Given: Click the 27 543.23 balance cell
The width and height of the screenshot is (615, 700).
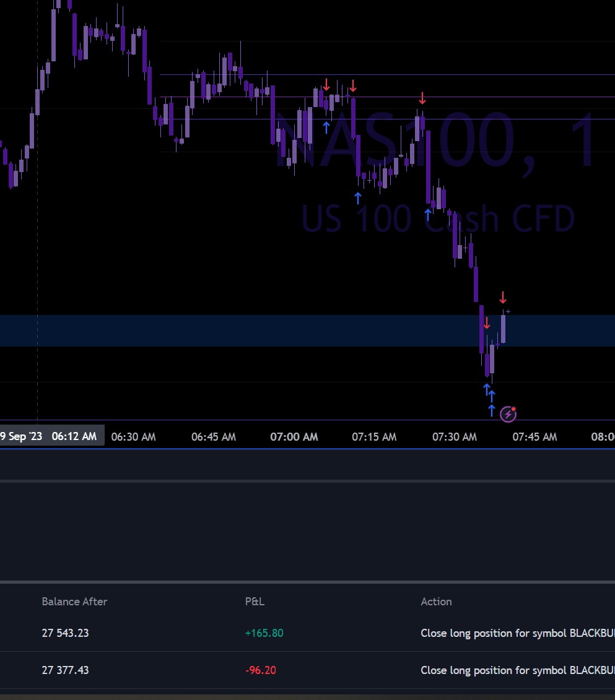Looking at the screenshot, I should pyautogui.click(x=65, y=633).
